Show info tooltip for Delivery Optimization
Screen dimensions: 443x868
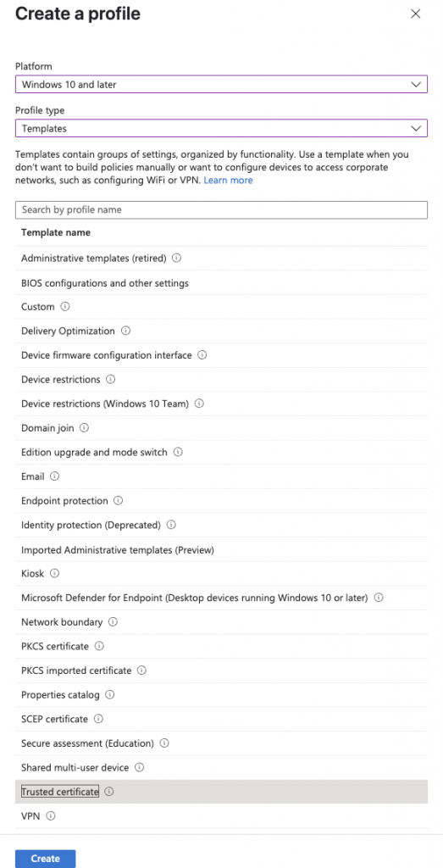125,331
